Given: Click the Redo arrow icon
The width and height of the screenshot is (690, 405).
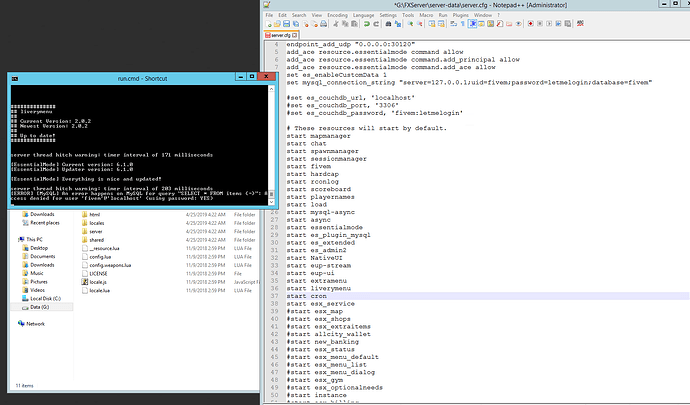Looking at the screenshot, I should tap(376, 24).
